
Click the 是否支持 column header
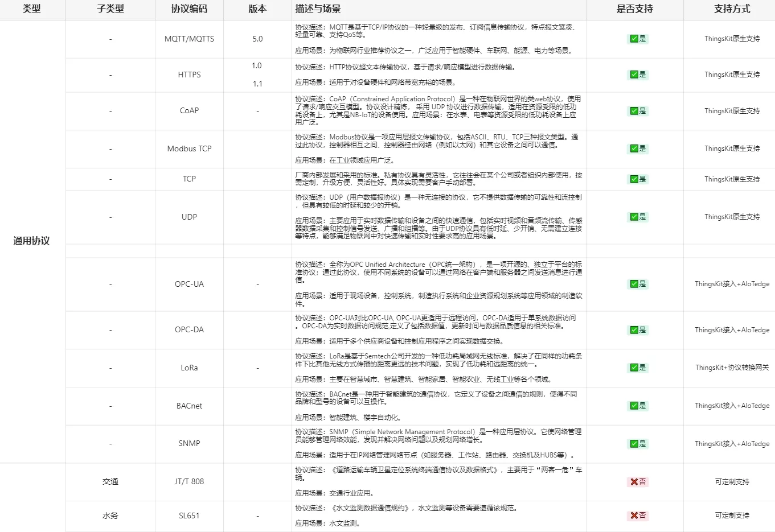point(634,9)
